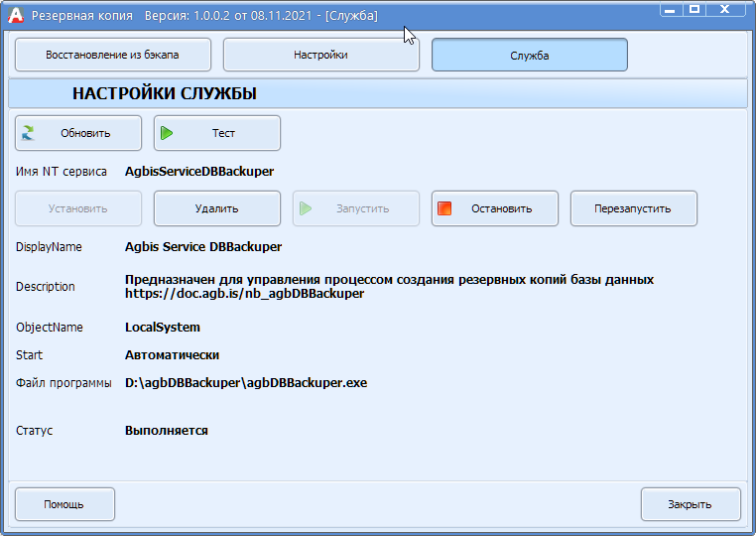
Task: Click the URL 'https://doc.agb.is/nb_agbDBBackuper'
Action: click(244, 294)
